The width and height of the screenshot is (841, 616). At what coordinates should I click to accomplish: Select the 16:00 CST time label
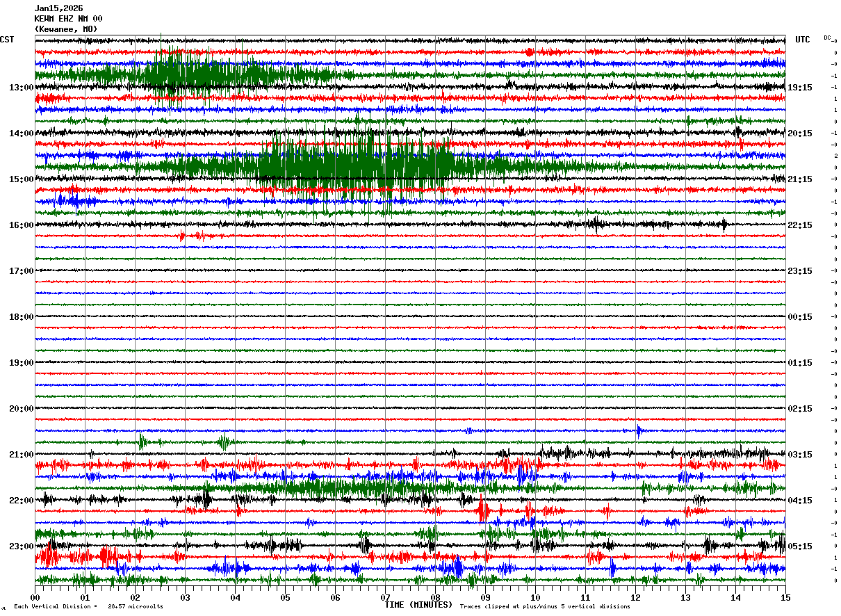coord(22,225)
